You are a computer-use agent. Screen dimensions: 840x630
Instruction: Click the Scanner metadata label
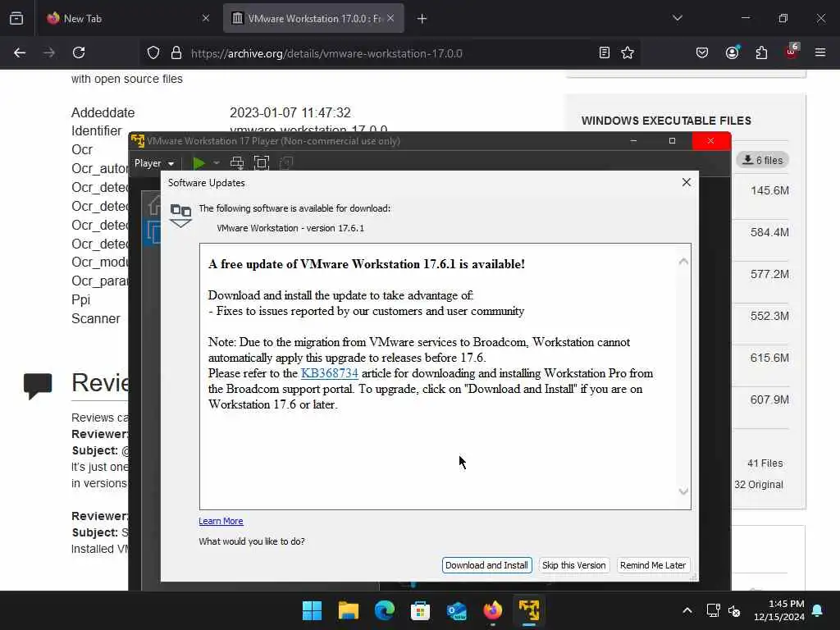pos(96,319)
